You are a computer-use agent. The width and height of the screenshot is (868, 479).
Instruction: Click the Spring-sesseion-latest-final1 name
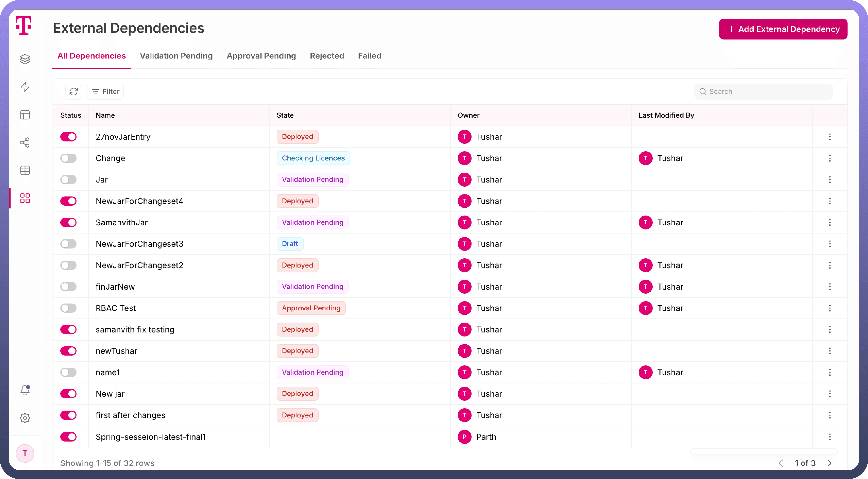151,437
